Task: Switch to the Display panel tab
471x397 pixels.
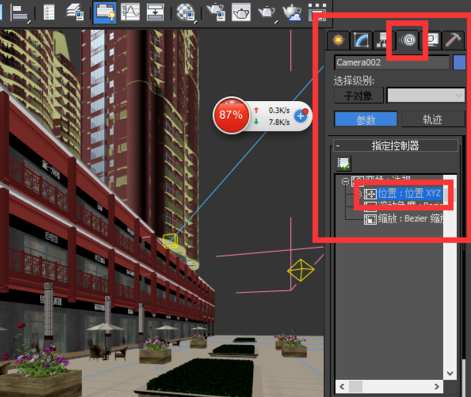Action: pyautogui.click(x=432, y=40)
